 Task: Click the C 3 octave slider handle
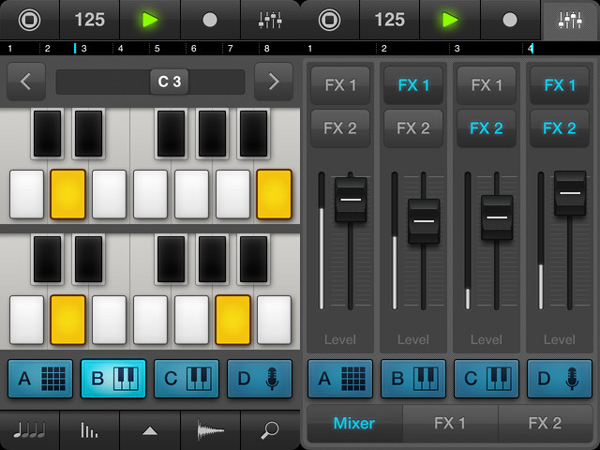pos(169,82)
